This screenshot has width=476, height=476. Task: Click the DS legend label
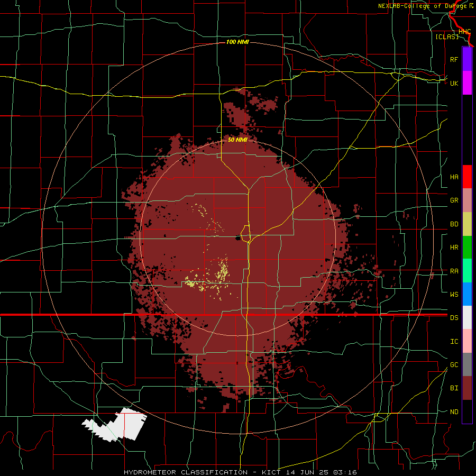[x=454, y=318]
